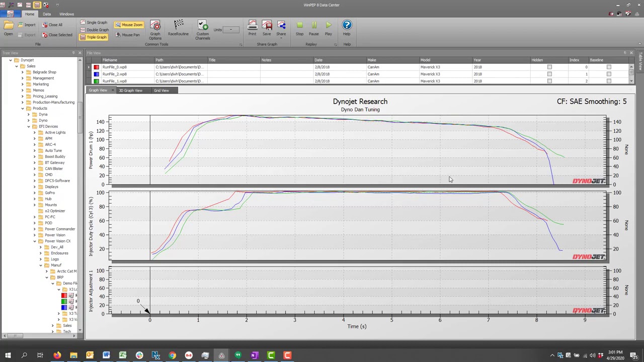The width and height of the screenshot is (644, 362).
Task: Switch to Single Graph layout
Action: point(94,23)
